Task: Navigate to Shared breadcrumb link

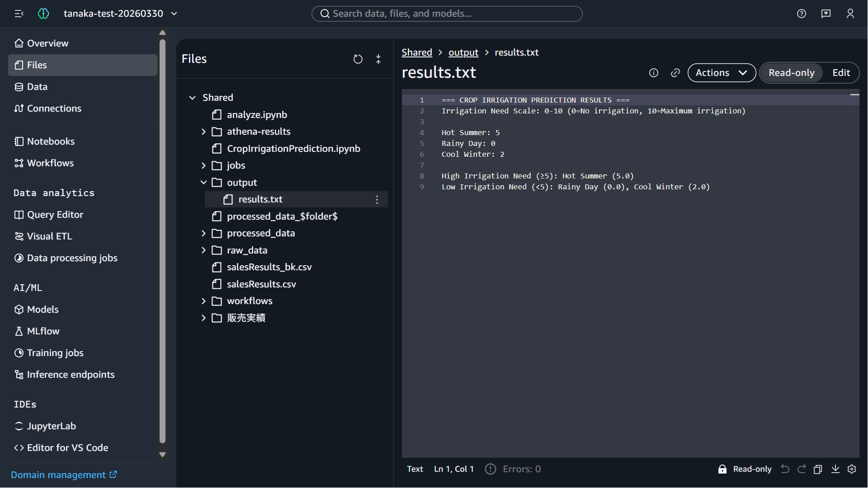Action: pyautogui.click(x=417, y=52)
